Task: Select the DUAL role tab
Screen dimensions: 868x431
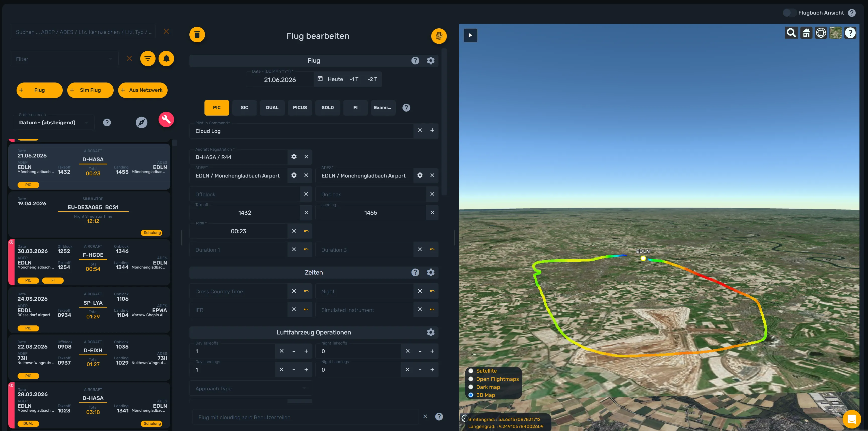Action: 272,107
